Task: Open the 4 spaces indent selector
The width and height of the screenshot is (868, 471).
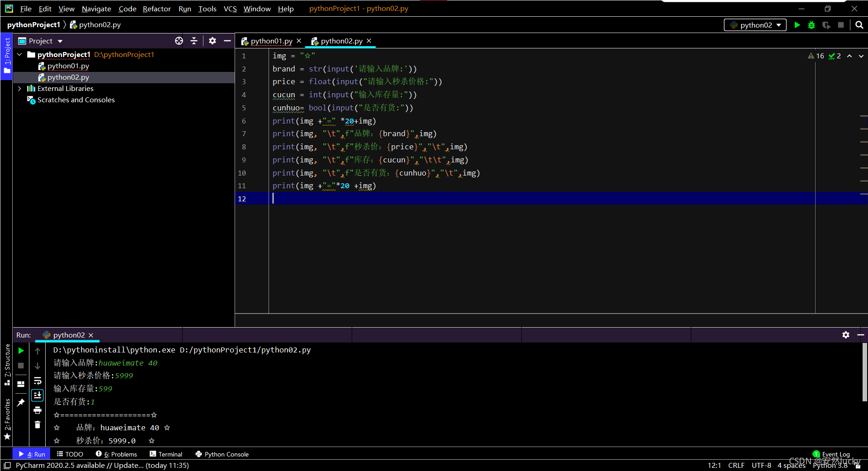Action: pyautogui.click(x=791, y=465)
